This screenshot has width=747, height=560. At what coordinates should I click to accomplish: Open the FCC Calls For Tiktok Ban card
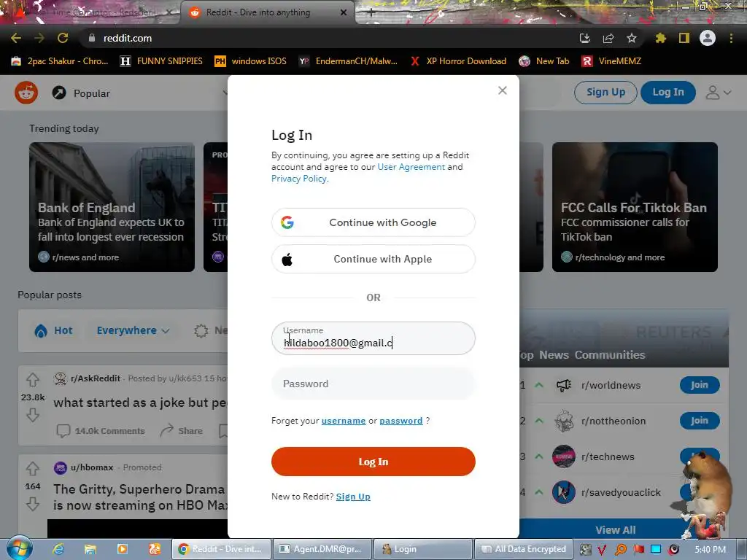tap(635, 207)
